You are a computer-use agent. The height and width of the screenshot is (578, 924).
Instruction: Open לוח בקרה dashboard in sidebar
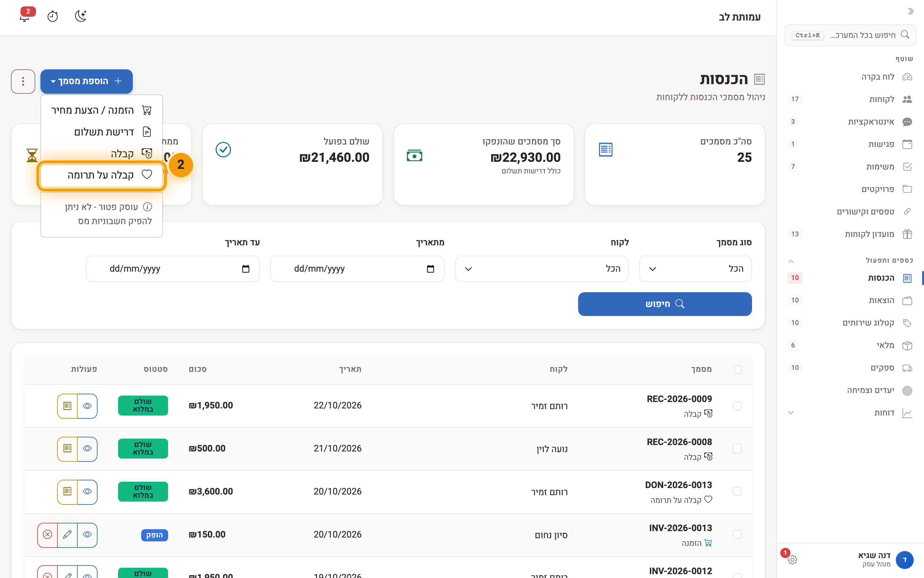[850, 77]
